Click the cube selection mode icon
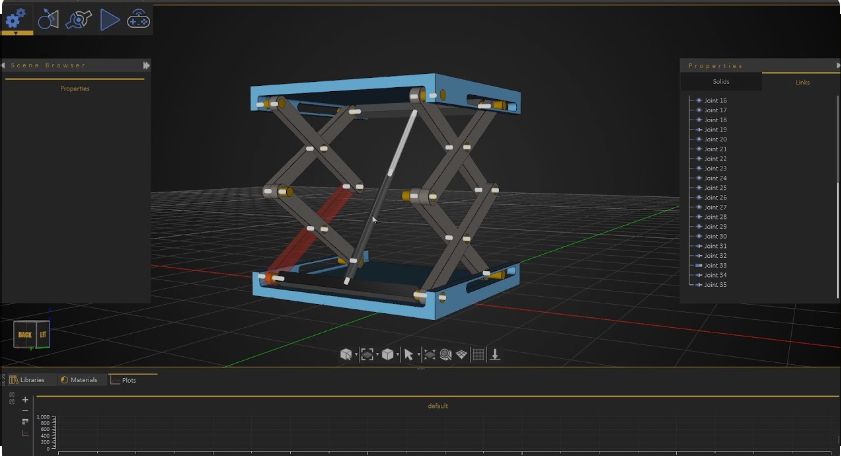 346,354
